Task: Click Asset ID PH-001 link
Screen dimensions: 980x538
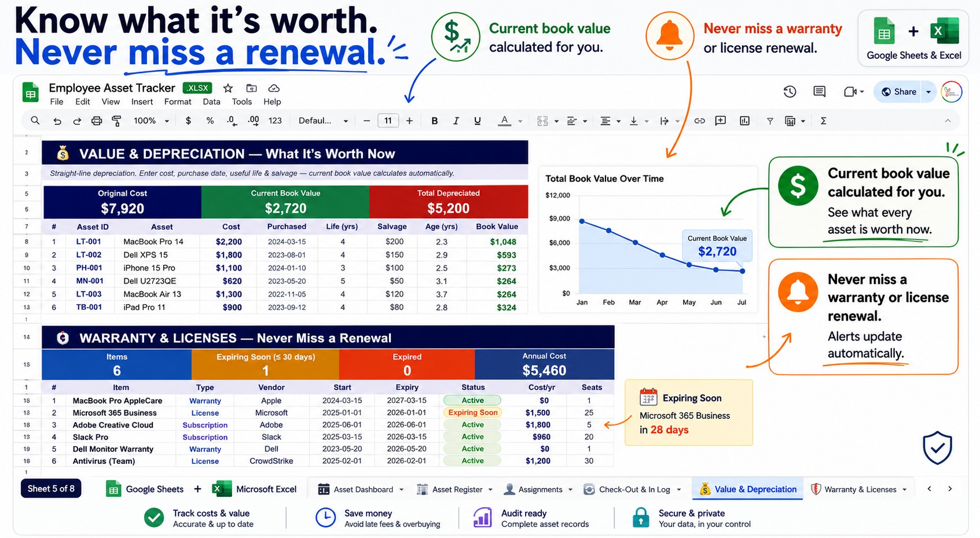Action: 89,268
